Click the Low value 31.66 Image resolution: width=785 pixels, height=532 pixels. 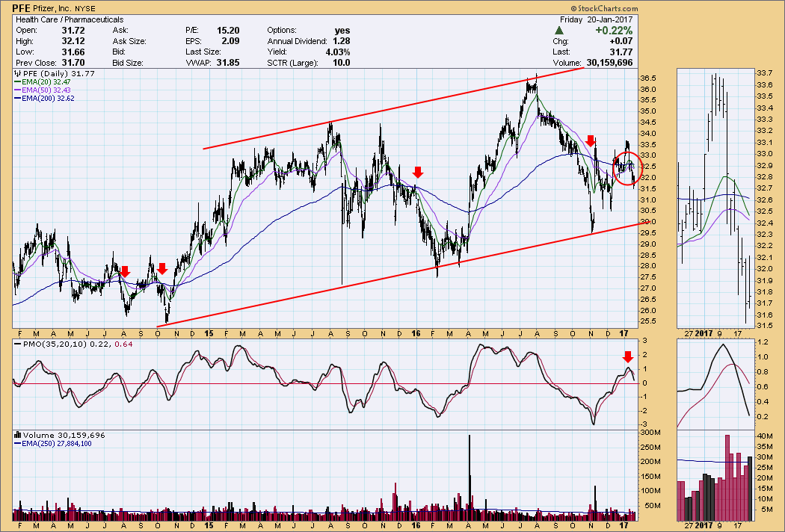pos(73,52)
